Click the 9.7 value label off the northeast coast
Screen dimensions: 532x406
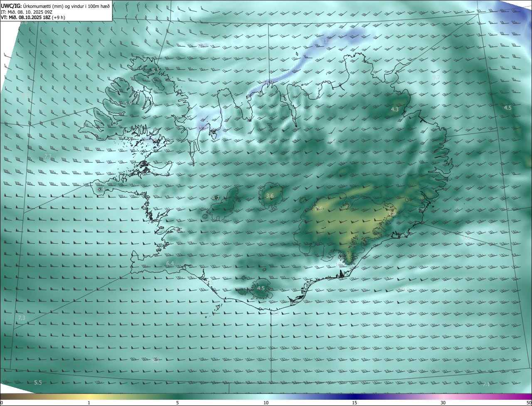pos(436,77)
